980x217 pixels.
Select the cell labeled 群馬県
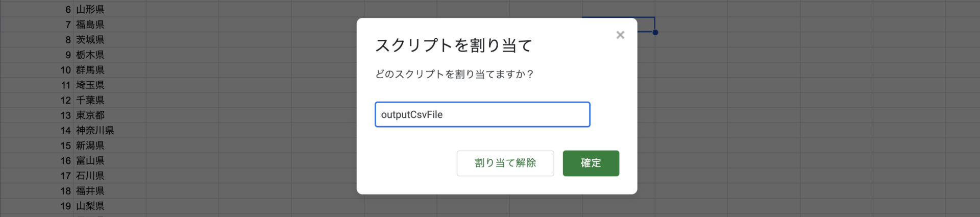point(90,70)
